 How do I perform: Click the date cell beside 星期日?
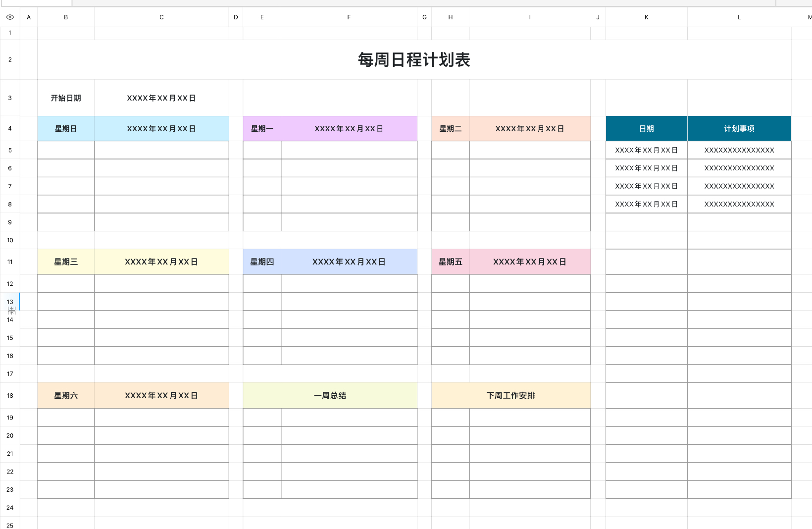pos(161,129)
